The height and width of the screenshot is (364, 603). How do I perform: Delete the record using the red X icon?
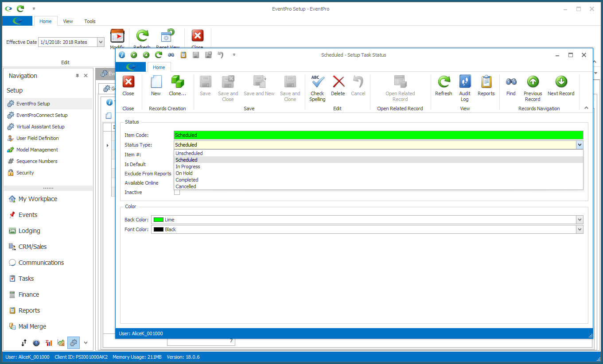[x=338, y=82]
